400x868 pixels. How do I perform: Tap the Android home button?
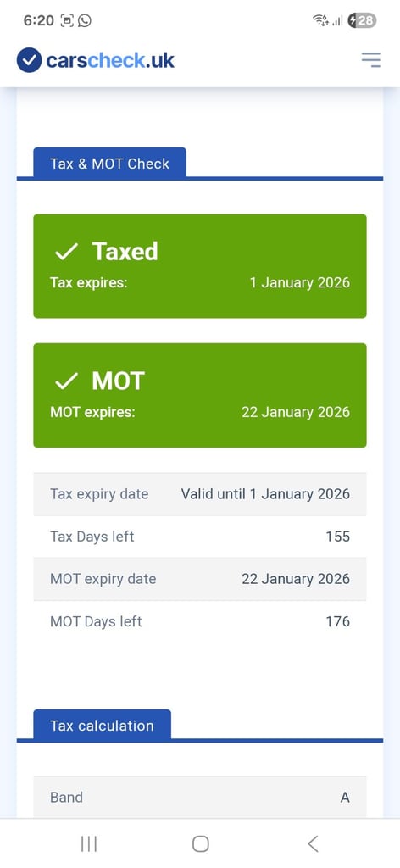pyautogui.click(x=200, y=843)
